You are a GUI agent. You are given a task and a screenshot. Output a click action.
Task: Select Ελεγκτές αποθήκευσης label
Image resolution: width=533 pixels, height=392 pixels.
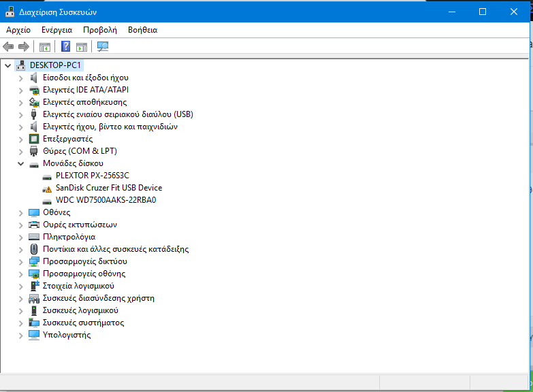tap(84, 102)
